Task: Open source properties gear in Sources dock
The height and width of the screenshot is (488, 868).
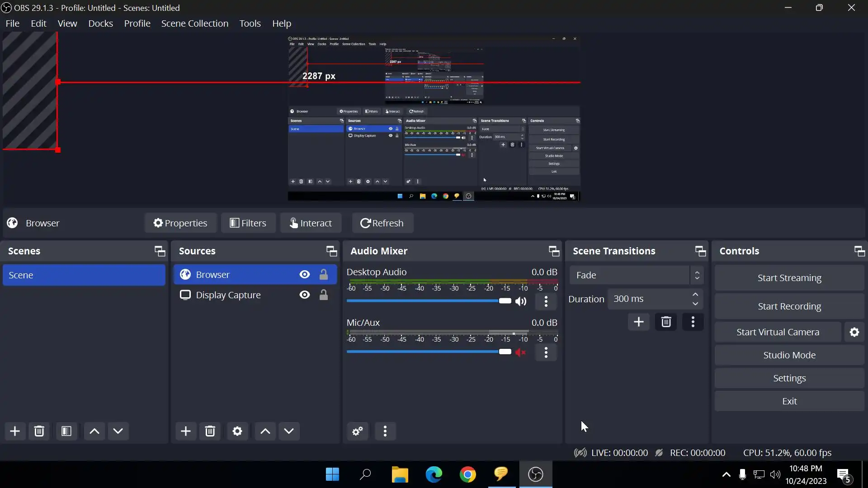Action: click(x=237, y=431)
